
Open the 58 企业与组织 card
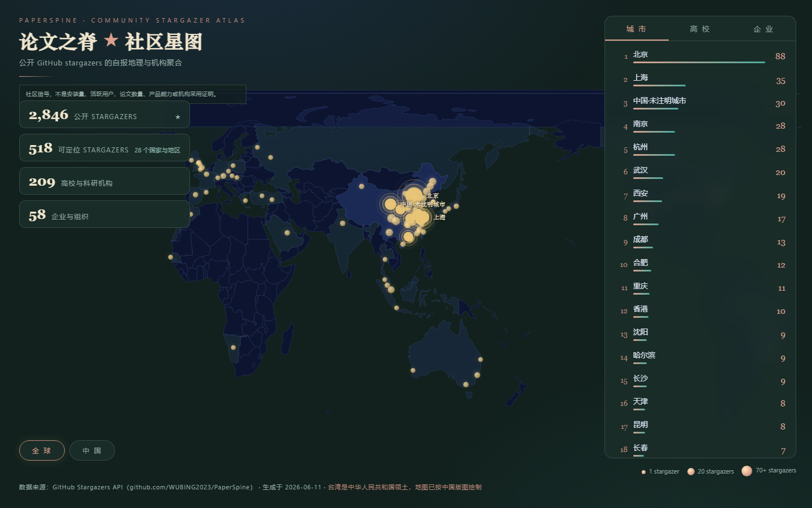[x=104, y=214]
